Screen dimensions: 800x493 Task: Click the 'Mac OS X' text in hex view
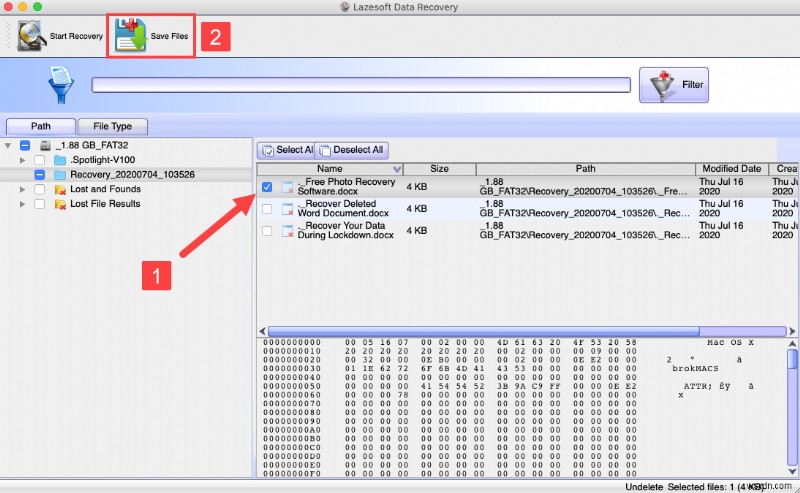[730, 342]
